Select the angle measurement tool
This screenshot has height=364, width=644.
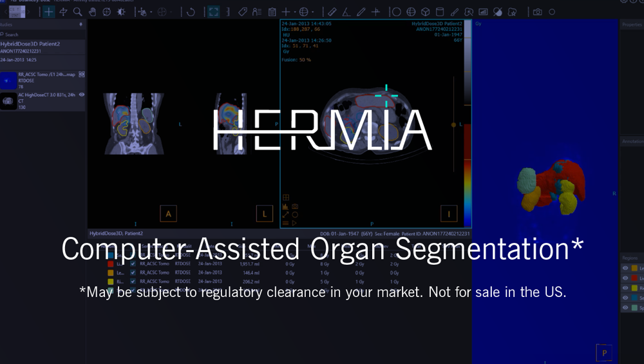346,12
